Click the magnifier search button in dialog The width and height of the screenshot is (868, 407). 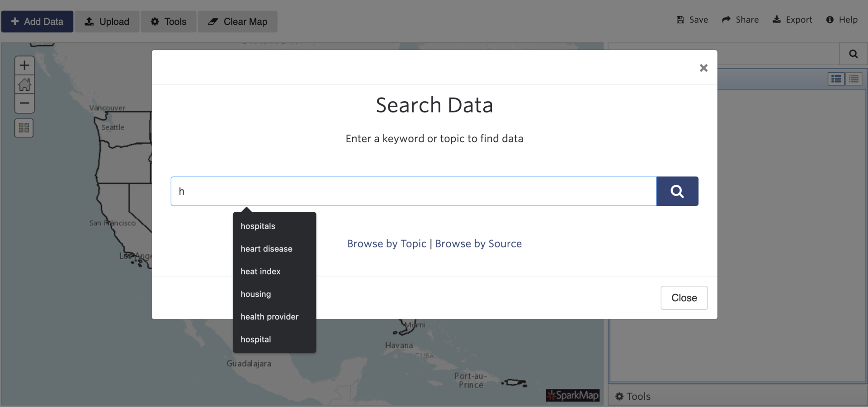tap(677, 191)
